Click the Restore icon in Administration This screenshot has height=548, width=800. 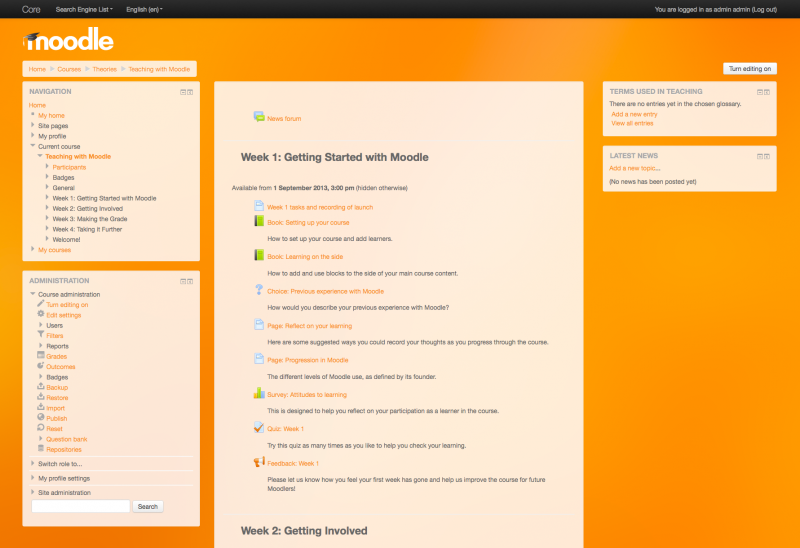tap(41, 396)
